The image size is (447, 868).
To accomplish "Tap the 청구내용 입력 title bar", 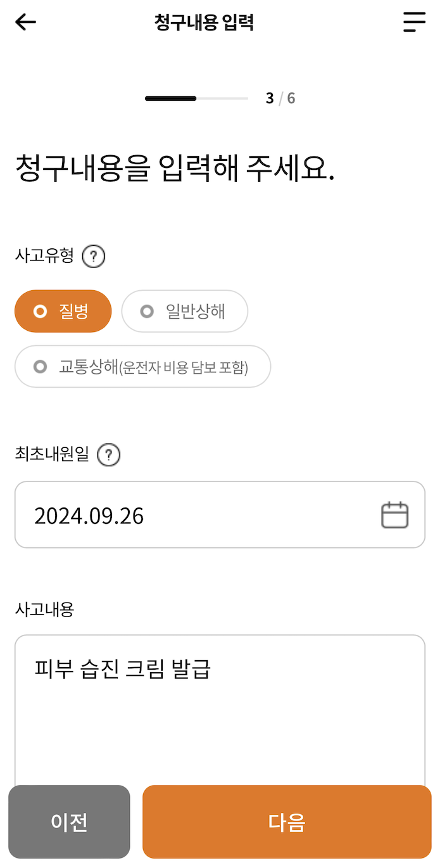I will point(206,22).
